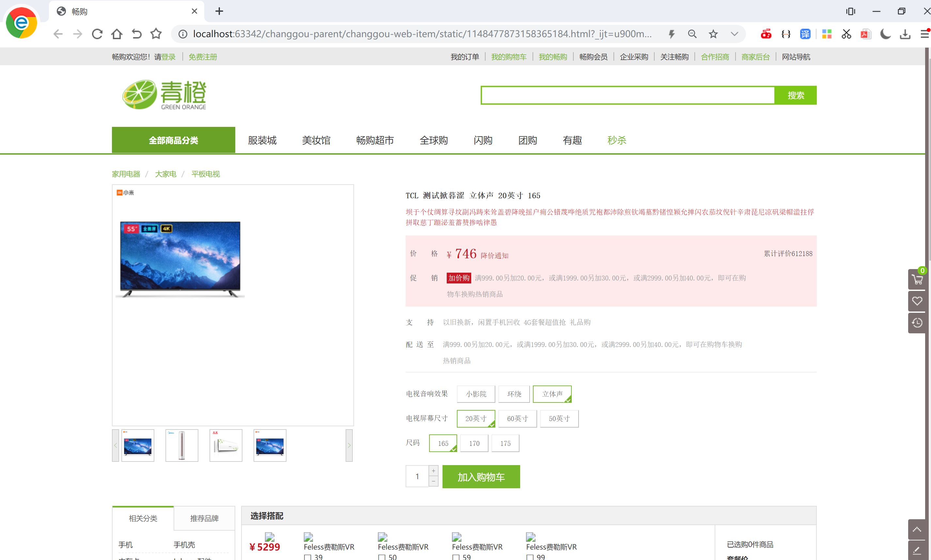This screenshot has width=931, height=560.
Task: Click the floating feedback pencil icon
Action: pyautogui.click(x=917, y=551)
